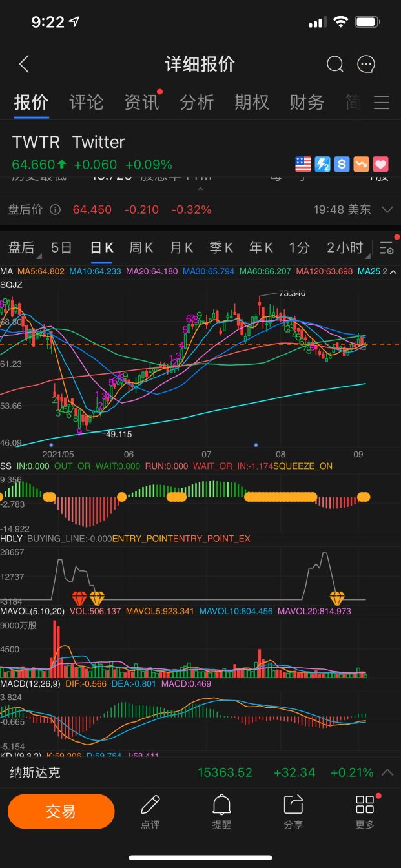The image size is (401, 868).
Task: Switch to the 分析 tab
Action: pyautogui.click(x=196, y=102)
